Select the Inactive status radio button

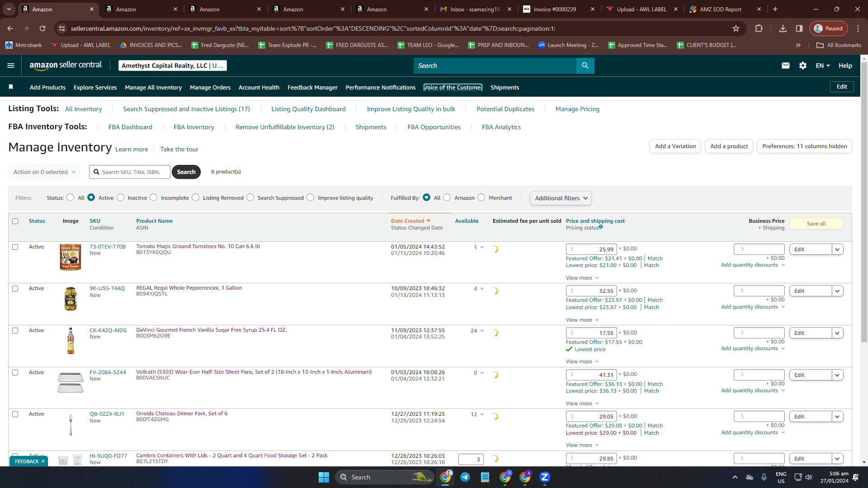click(x=121, y=197)
